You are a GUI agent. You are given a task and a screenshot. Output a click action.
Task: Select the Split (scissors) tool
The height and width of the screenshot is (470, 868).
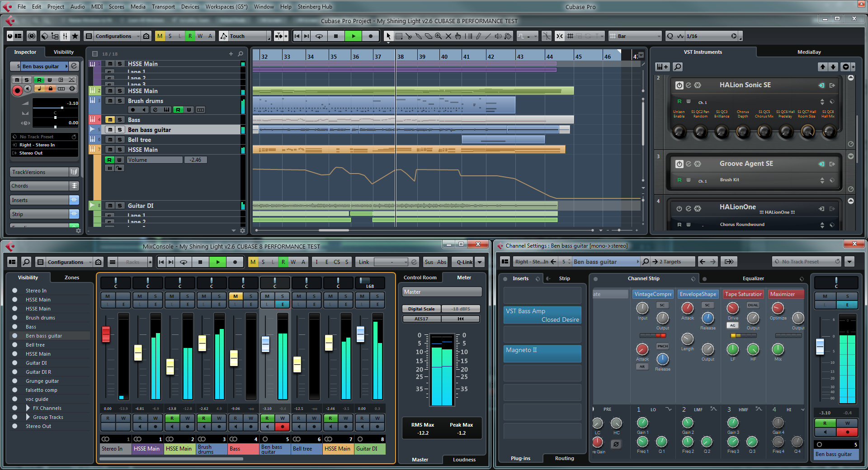coord(409,36)
